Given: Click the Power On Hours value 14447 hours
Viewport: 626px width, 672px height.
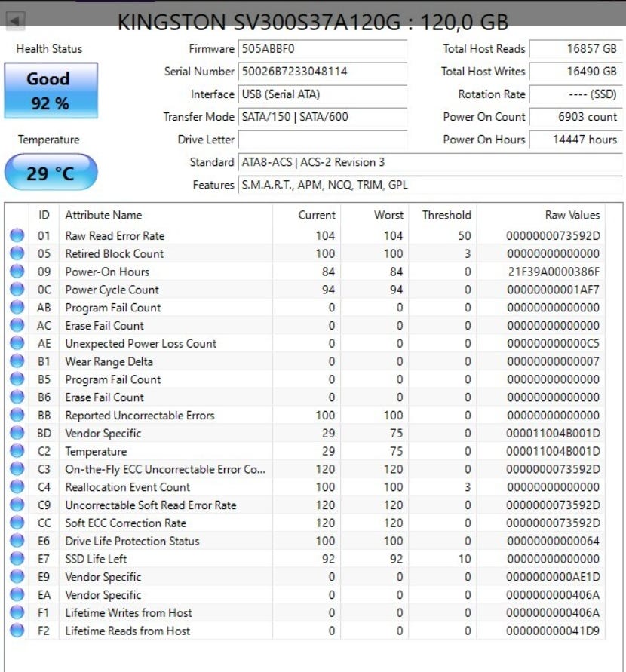Looking at the screenshot, I should [575, 140].
